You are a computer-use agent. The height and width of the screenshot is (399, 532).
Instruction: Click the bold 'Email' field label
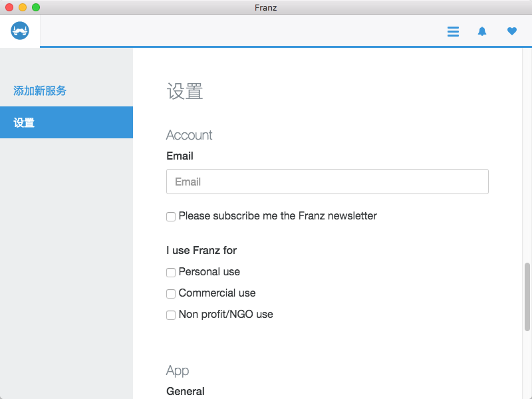(x=180, y=156)
